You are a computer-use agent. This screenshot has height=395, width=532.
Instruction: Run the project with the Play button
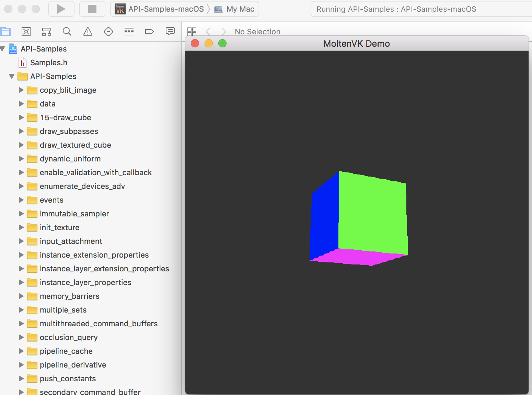[61, 9]
